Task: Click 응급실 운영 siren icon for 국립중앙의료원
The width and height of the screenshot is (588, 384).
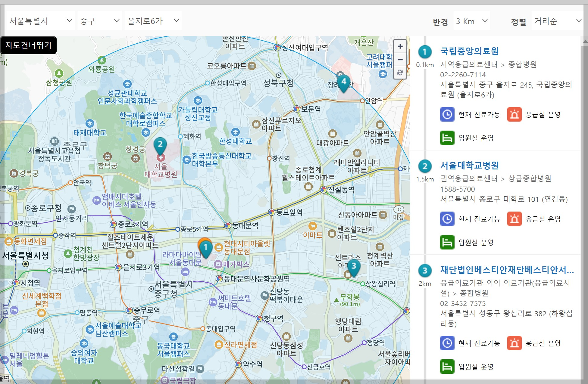Action: pos(514,114)
